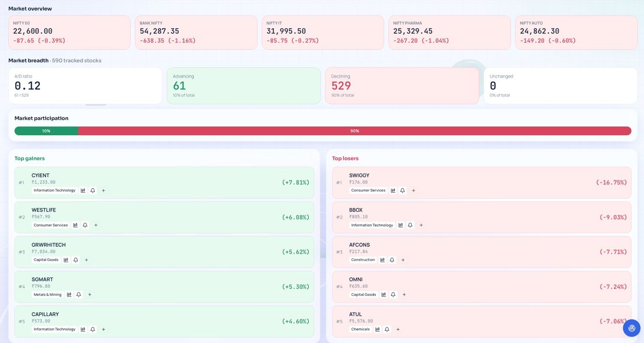The width and height of the screenshot is (644, 343).
Task: Launch the chart icon for BBOX
Action: coord(401,225)
